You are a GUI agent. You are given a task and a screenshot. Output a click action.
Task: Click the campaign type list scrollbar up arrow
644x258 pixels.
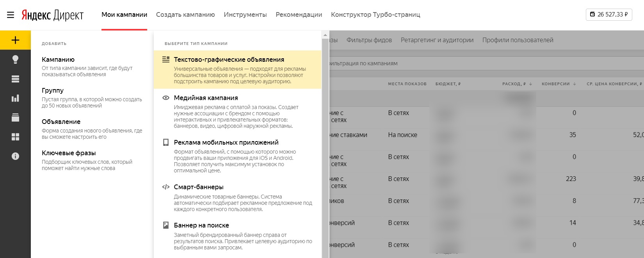[325, 35]
